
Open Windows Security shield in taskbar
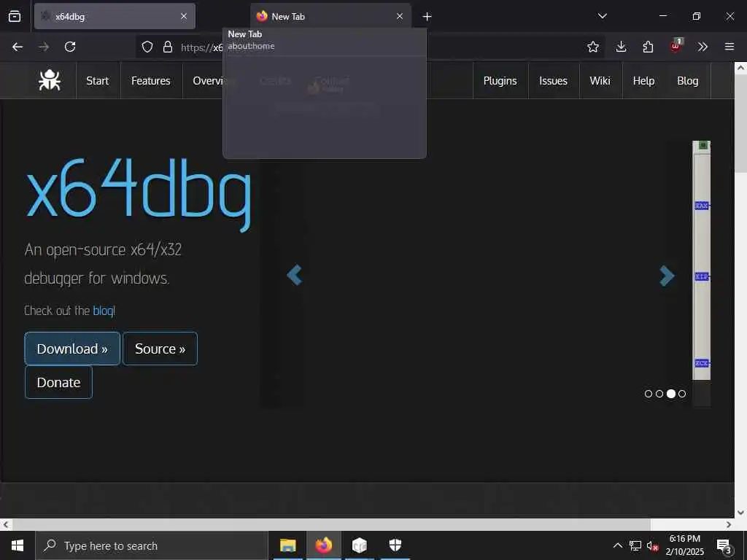point(395,545)
